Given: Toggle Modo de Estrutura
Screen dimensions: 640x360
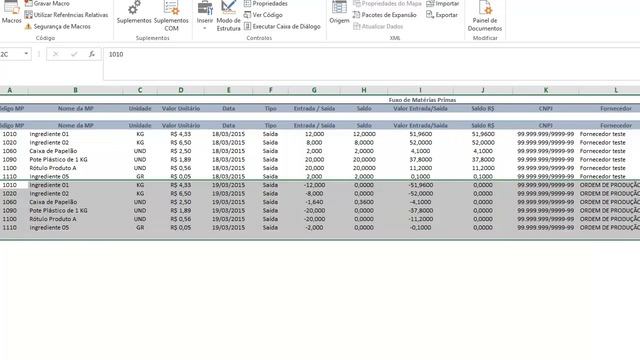Looking at the screenshot, I should click(229, 16).
